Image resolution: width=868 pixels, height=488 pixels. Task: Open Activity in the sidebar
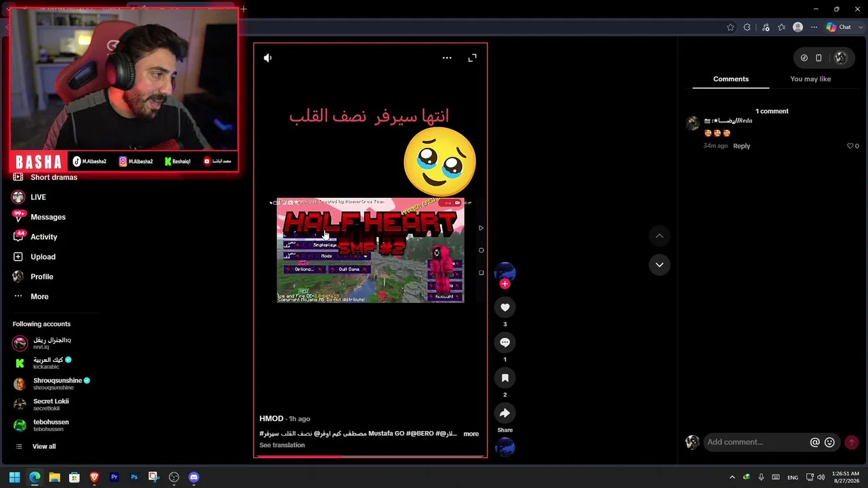click(x=43, y=237)
